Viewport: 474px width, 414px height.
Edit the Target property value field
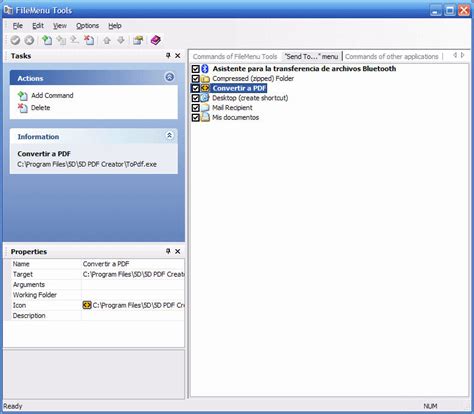(x=133, y=274)
